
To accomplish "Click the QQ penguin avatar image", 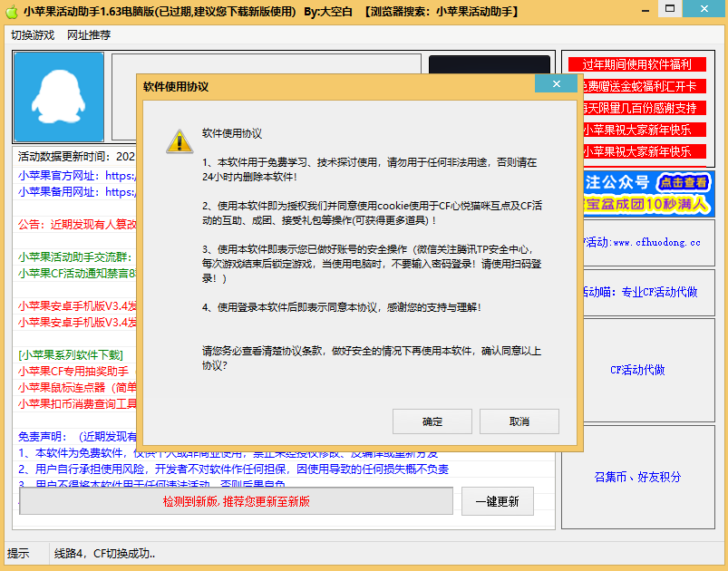I will [59, 97].
